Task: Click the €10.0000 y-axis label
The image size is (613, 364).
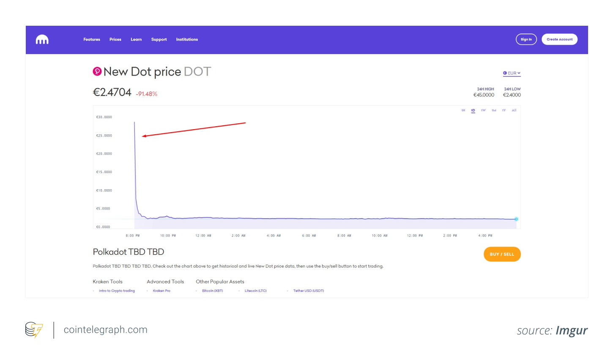Action: pos(104,190)
